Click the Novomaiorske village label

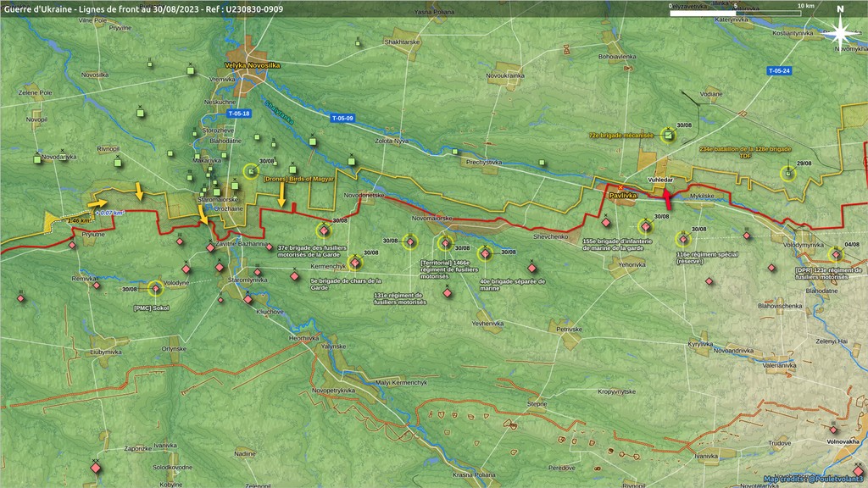pyautogui.click(x=431, y=218)
